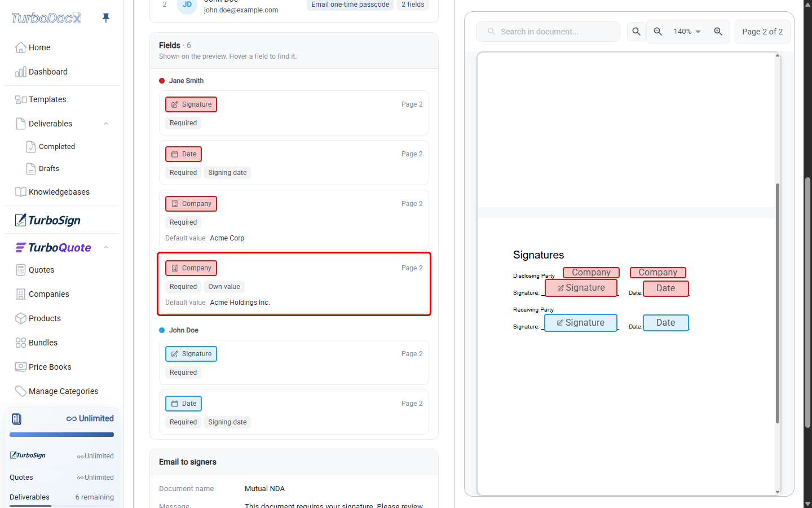The image size is (812, 508).
Task: Click inside the Search in document field
Action: point(548,32)
